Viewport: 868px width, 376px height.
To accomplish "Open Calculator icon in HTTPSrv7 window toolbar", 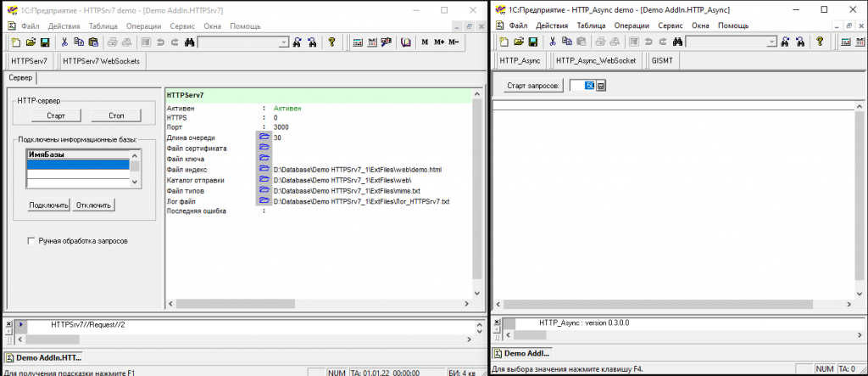I will (358, 42).
